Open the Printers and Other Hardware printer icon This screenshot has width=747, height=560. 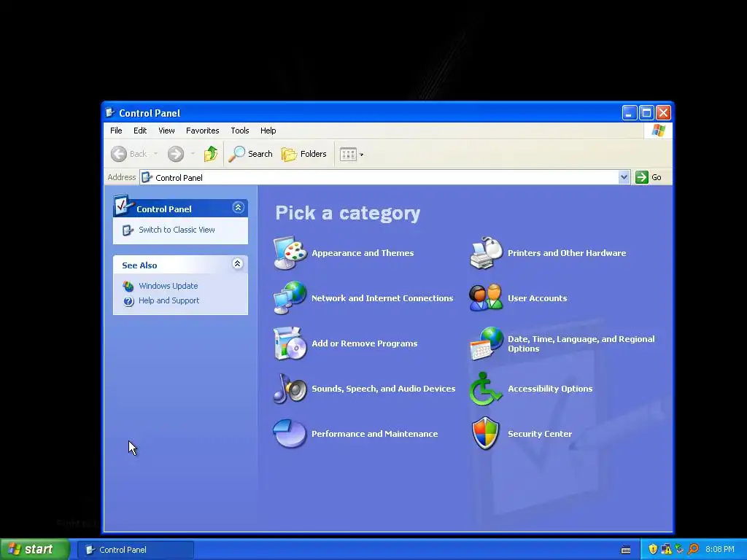click(486, 253)
